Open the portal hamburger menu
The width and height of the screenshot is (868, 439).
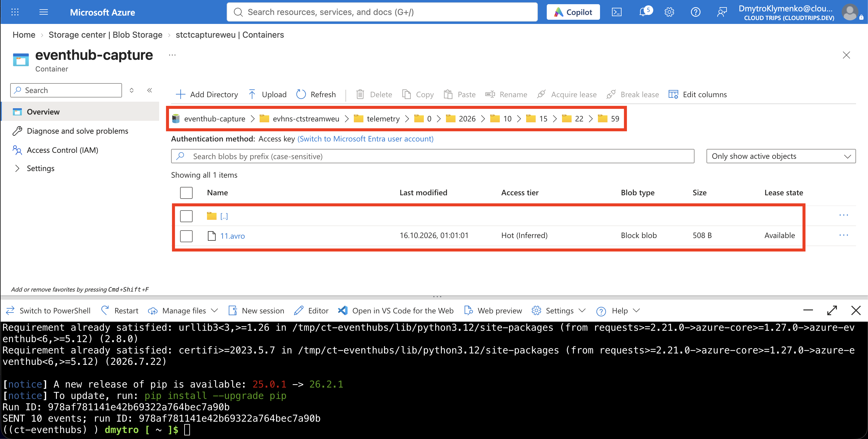coord(44,12)
